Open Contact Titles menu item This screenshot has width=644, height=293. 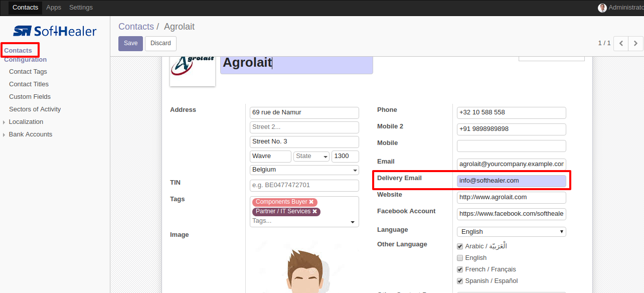[29, 84]
